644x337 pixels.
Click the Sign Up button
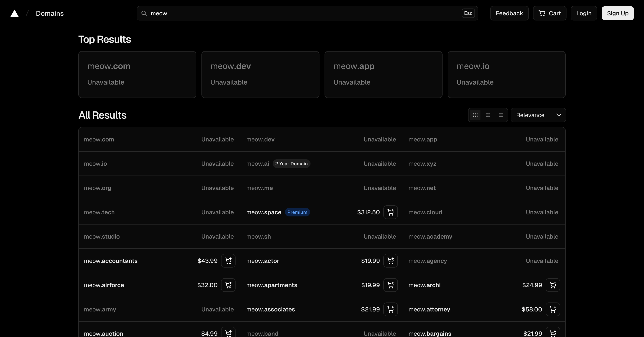pyautogui.click(x=618, y=13)
